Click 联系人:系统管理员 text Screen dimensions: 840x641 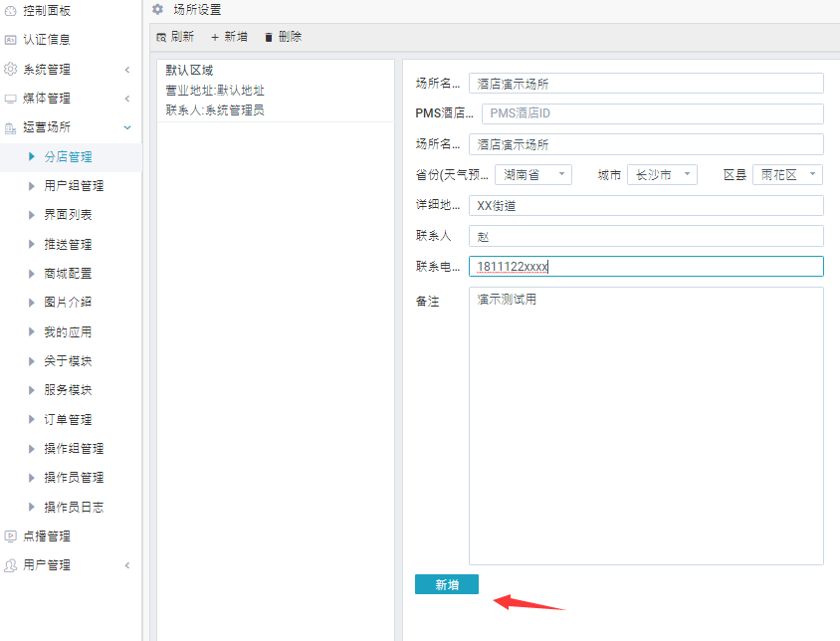click(215, 110)
